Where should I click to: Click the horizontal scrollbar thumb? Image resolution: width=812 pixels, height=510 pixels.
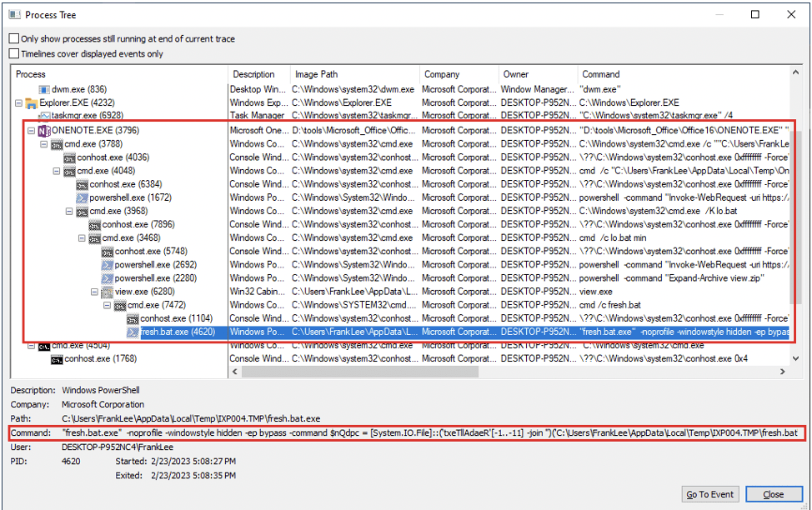tap(360, 372)
